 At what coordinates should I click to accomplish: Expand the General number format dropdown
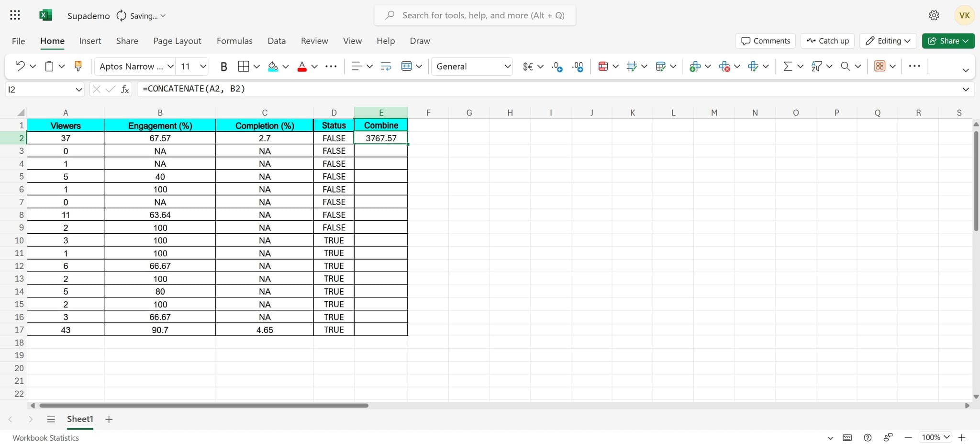click(507, 66)
